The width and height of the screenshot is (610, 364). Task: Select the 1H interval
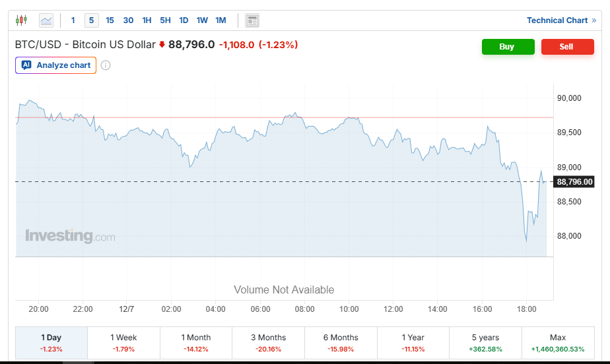147,20
